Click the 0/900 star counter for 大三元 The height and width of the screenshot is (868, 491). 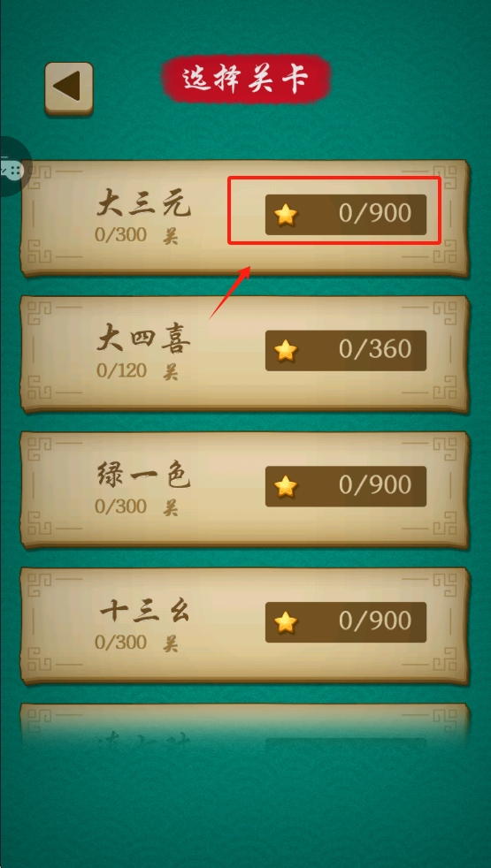point(346,215)
